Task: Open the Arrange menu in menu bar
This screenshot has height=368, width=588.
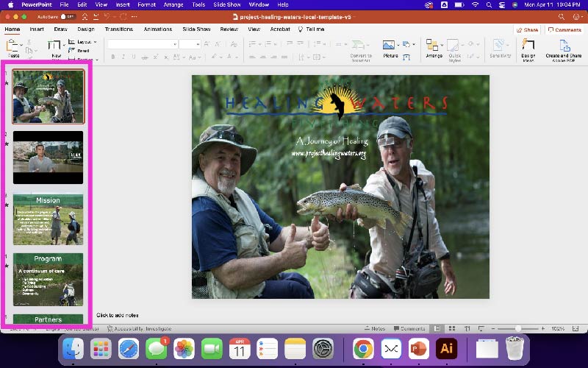Action: pos(173,5)
